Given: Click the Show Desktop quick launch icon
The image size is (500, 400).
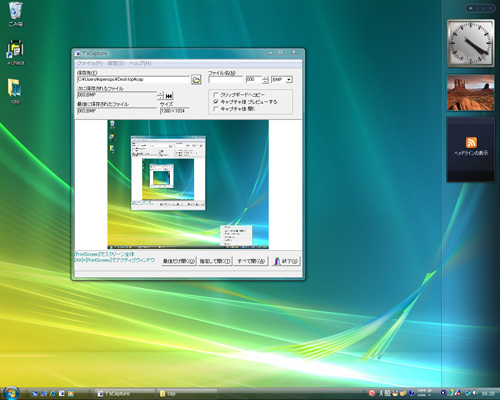Looking at the screenshot, I should (x=34, y=394).
